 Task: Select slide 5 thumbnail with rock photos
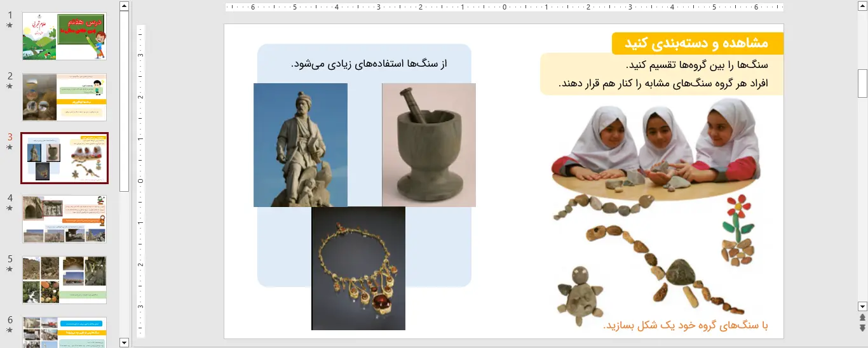point(64,280)
